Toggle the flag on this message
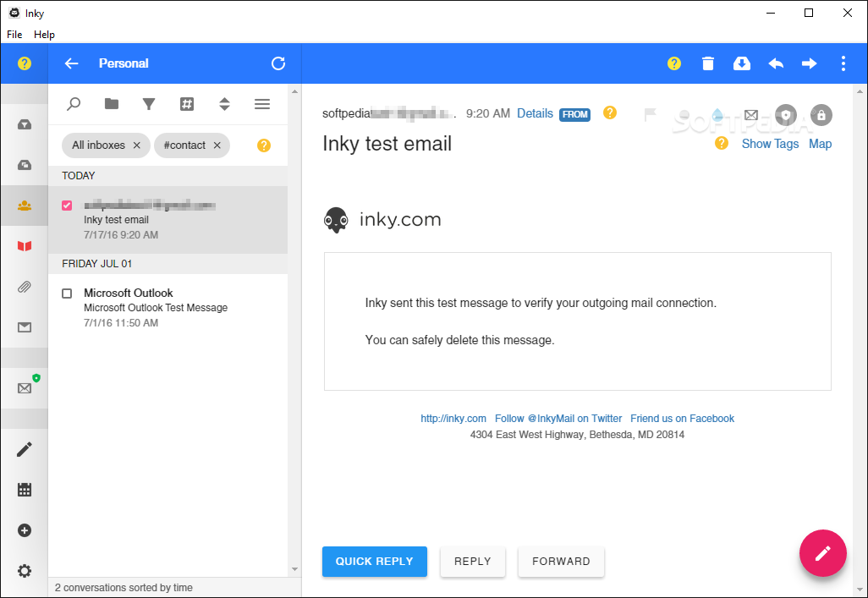The image size is (868, 598). pos(651,115)
